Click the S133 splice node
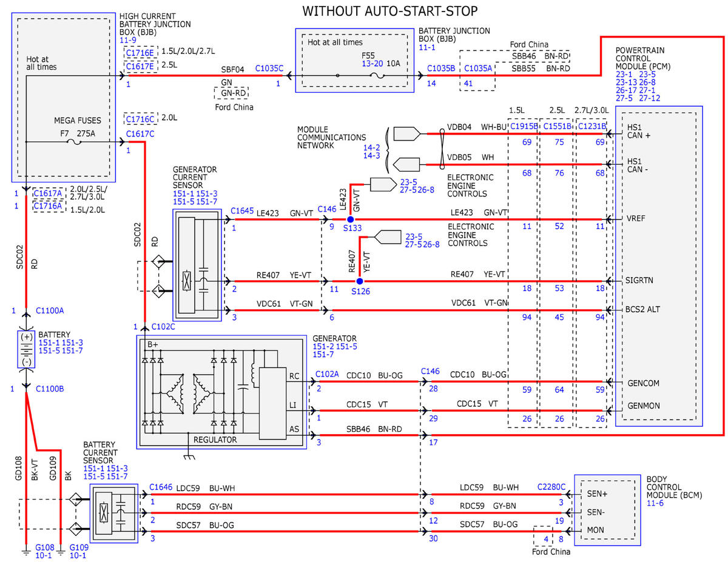 point(350,219)
